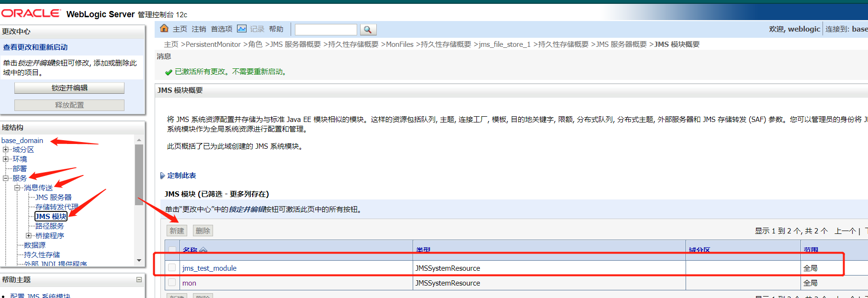Toggle the header select-all checkbox
The image size is (868, 298).
tap(172, 250)
